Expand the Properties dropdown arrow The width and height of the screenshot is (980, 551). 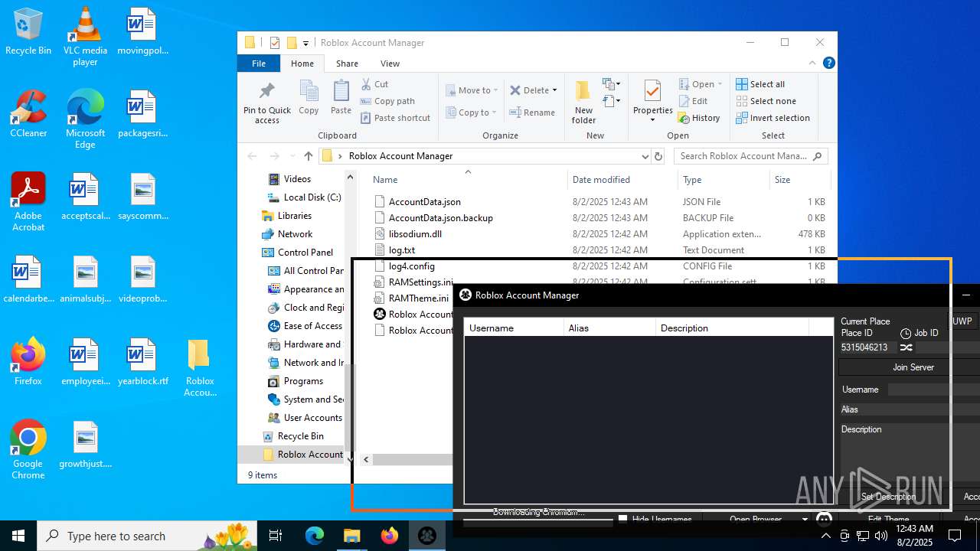pyautogui.click(x=652, y=120)
